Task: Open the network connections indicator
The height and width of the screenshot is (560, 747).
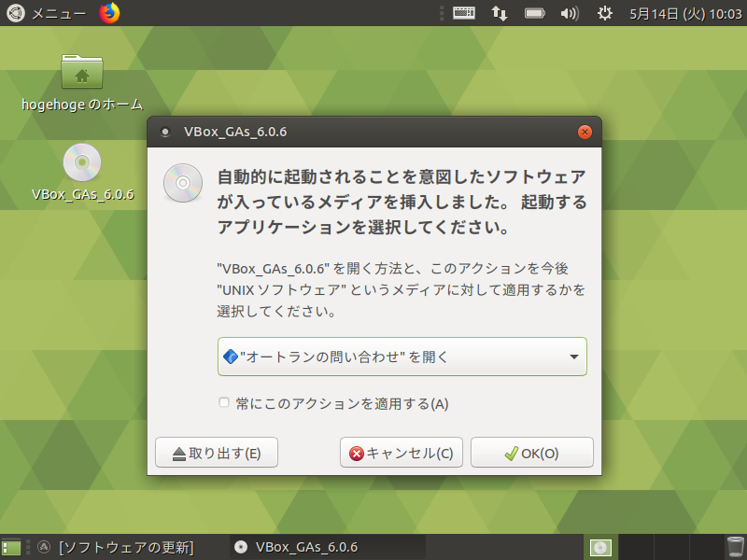Action: pyautogui.click(x=500, y=13)
